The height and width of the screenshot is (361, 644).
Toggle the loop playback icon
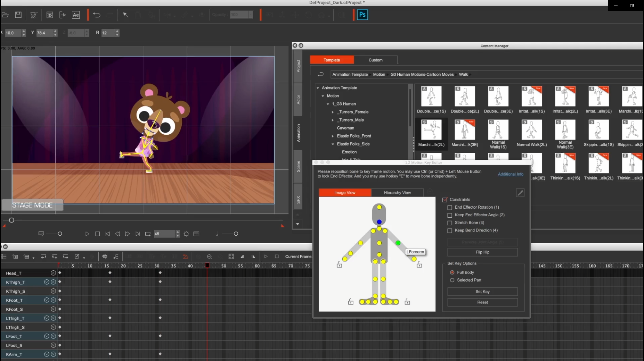pos(148,234)
